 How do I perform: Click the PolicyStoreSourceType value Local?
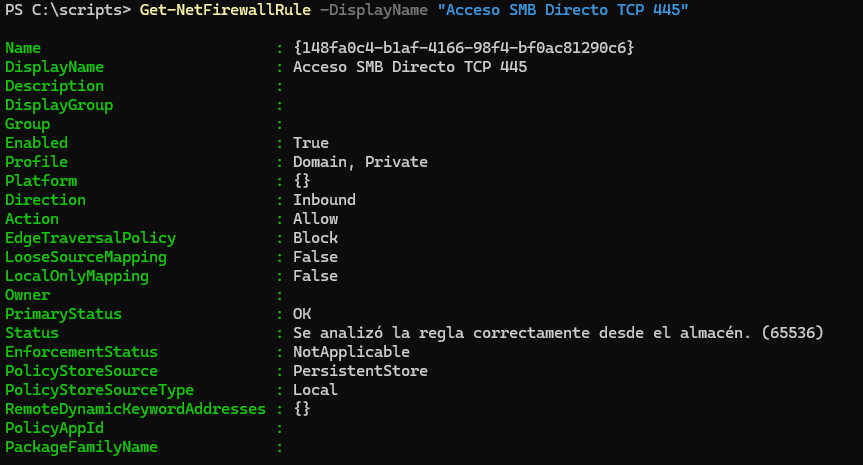(x=315, y=390)
